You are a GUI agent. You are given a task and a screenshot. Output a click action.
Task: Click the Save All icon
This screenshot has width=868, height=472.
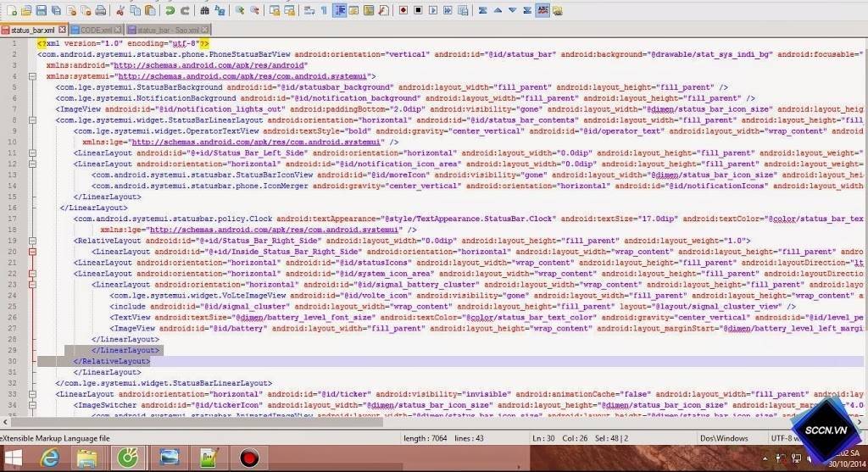pos(56,10)
